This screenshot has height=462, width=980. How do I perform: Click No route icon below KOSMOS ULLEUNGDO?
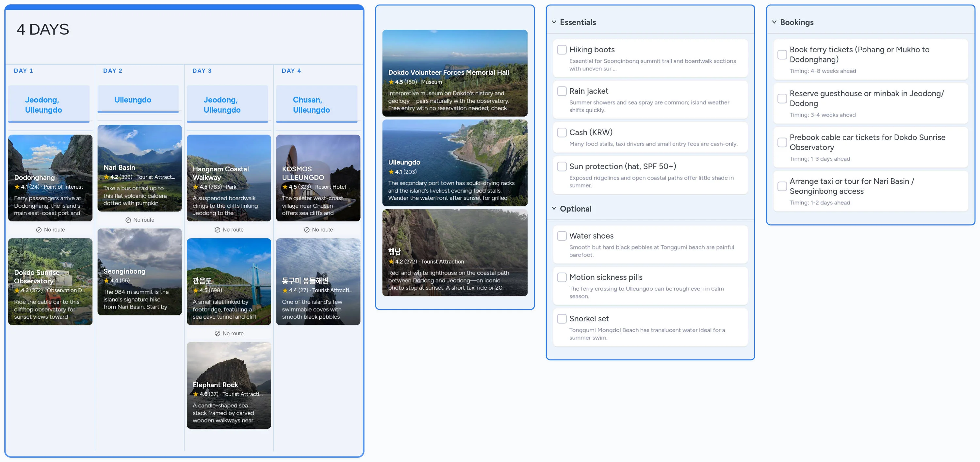[x=307, y=230]
